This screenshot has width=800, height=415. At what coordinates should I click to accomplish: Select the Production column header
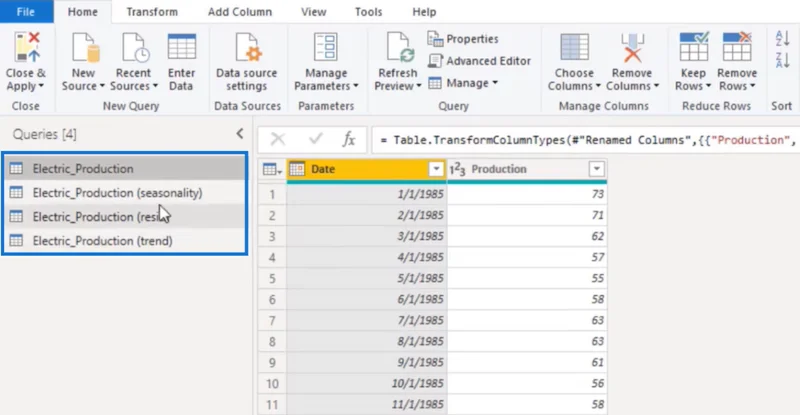(x=527, y=169)
